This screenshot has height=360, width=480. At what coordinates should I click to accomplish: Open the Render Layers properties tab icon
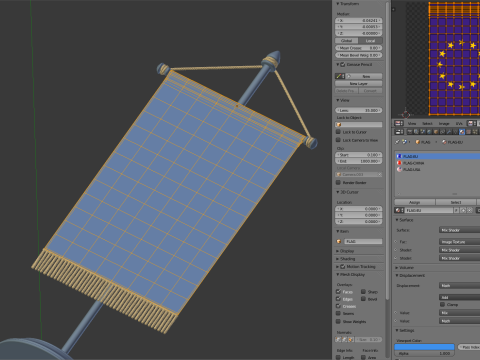416,132
